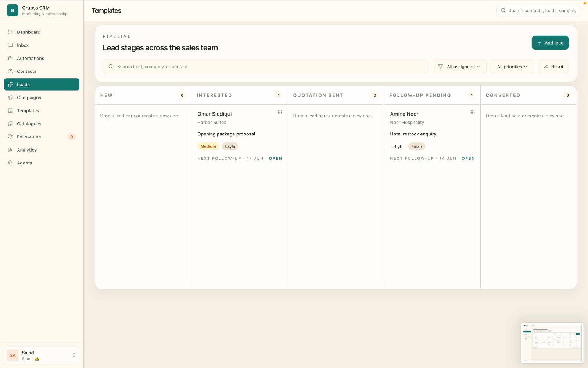Viewport: 588px width, 368px height.
Task: Click the High priority tag
Action: click(x=398, y=146)
